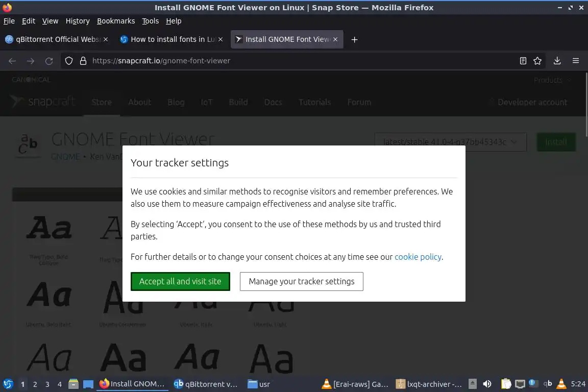Open the tracking protection shield icon
588x392 pixels.
[68, 61]
